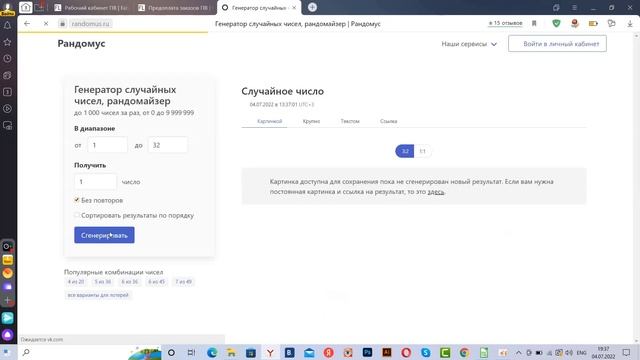Open Chrome from the taskbar

click(464, 352)
